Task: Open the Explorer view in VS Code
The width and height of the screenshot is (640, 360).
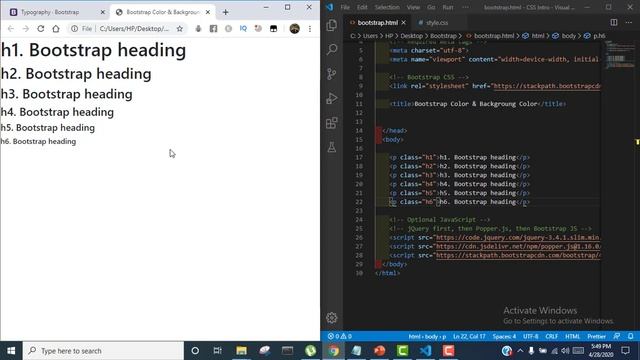Action: 332,25
